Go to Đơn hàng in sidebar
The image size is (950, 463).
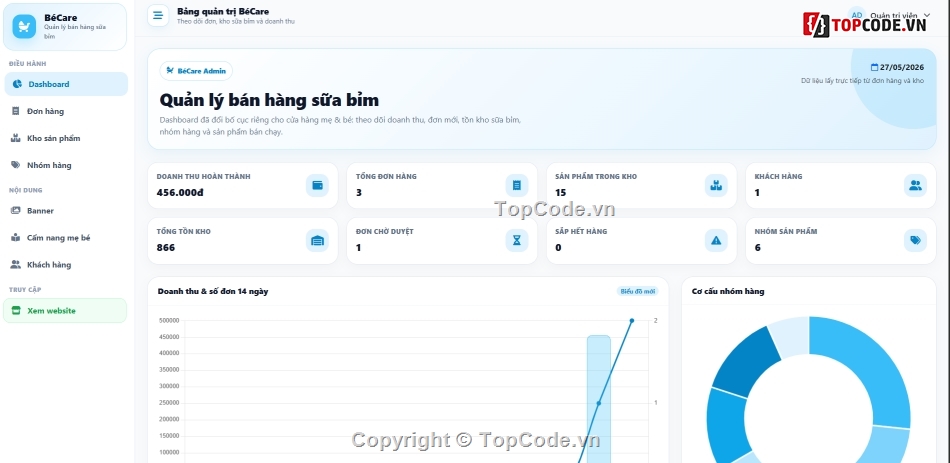coord(66,111)
